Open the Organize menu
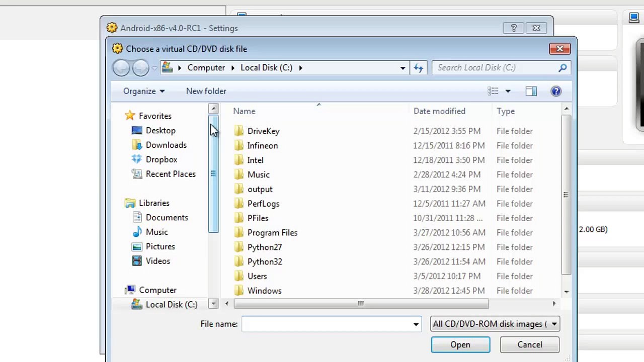 (144, 91)
